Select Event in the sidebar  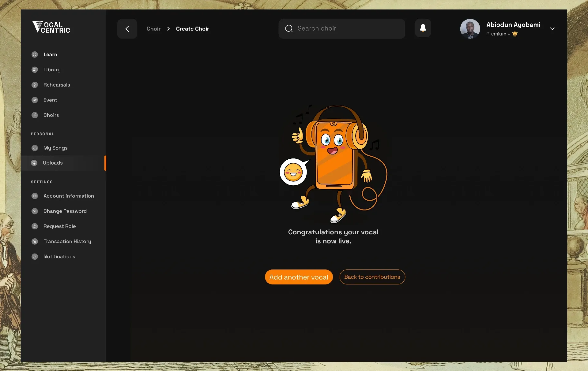pos(50,100)
